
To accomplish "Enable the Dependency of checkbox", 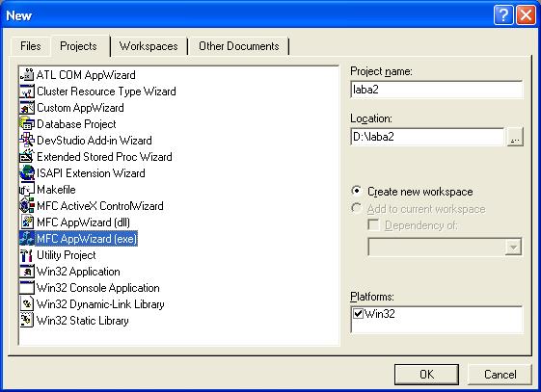I will coord(373,225).
